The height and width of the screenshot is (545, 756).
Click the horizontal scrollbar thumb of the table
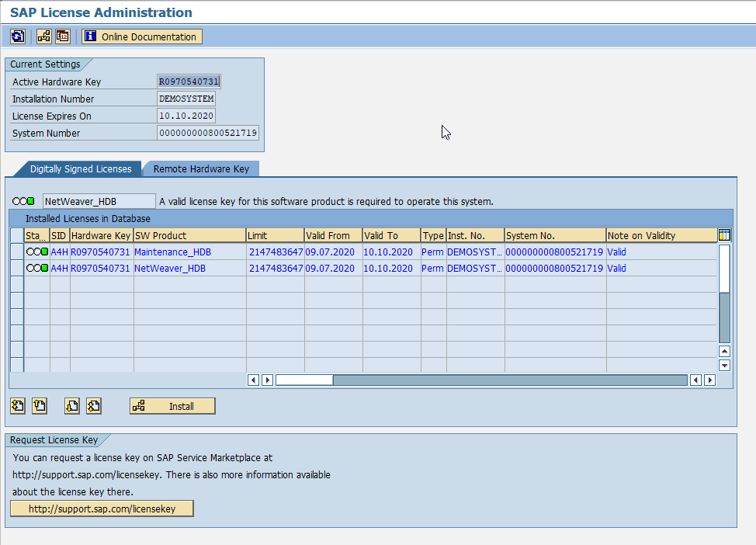pyautogui.click(x=304, y=380)
